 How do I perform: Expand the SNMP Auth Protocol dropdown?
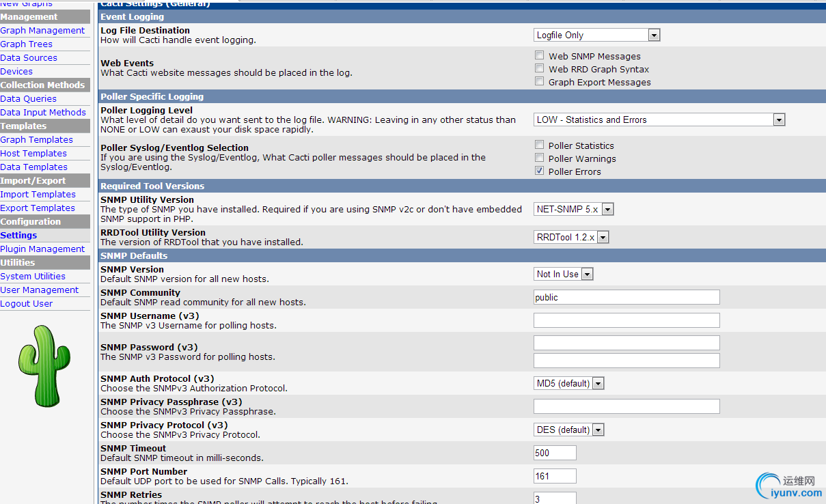tap(569, 383)
